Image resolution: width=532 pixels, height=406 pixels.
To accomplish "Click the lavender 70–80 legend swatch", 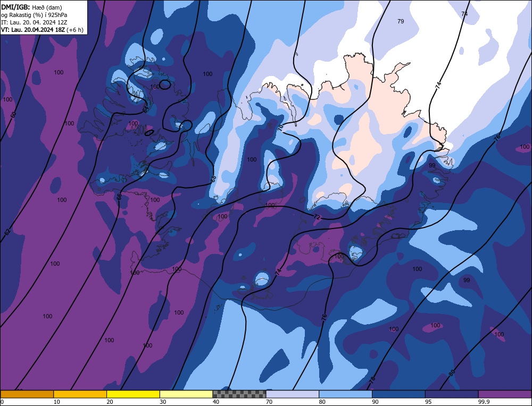I will coord(293,394).
